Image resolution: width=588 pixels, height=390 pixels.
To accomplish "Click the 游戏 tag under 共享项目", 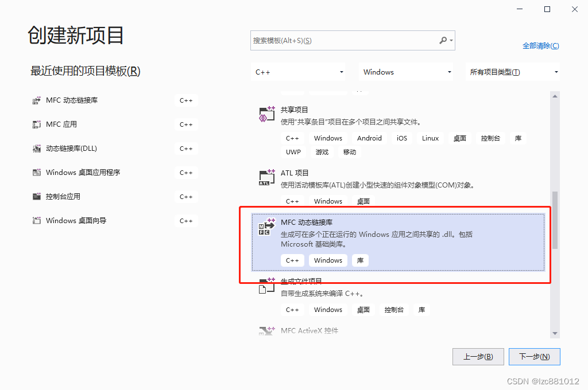I will pyautogui.click(x=322, y=152).
